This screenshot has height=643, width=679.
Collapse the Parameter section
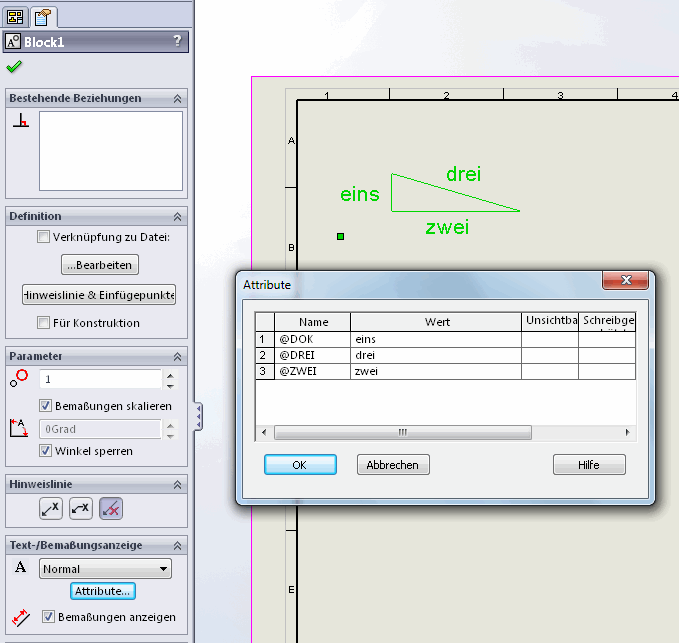pos(178,356)
